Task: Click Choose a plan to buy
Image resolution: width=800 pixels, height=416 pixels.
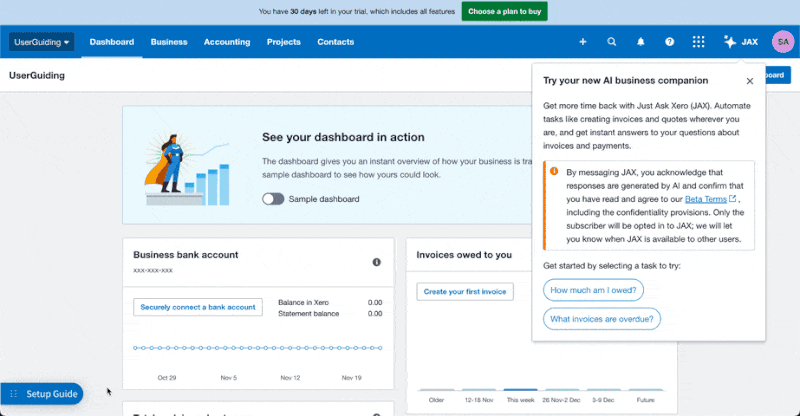Action: point(505,11)
